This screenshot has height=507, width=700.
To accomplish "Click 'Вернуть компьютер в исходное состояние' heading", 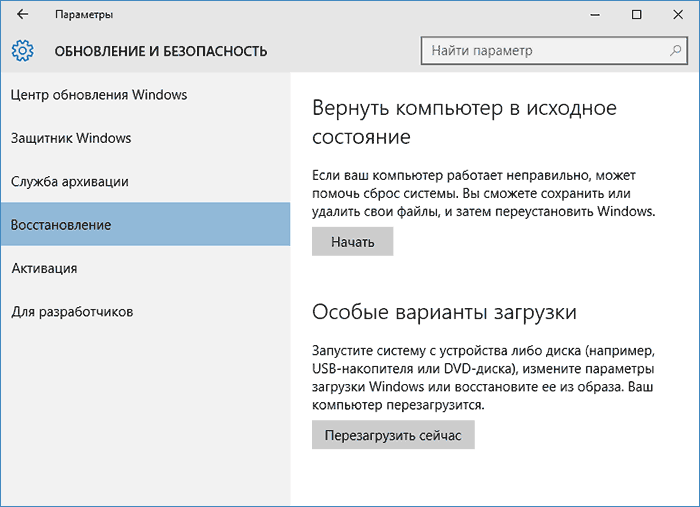I will (x=465, y=121).
